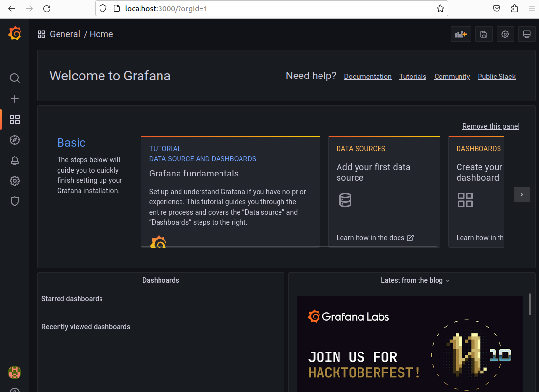Open the Dashboards four-squares sidebar icon

(15, 119)
